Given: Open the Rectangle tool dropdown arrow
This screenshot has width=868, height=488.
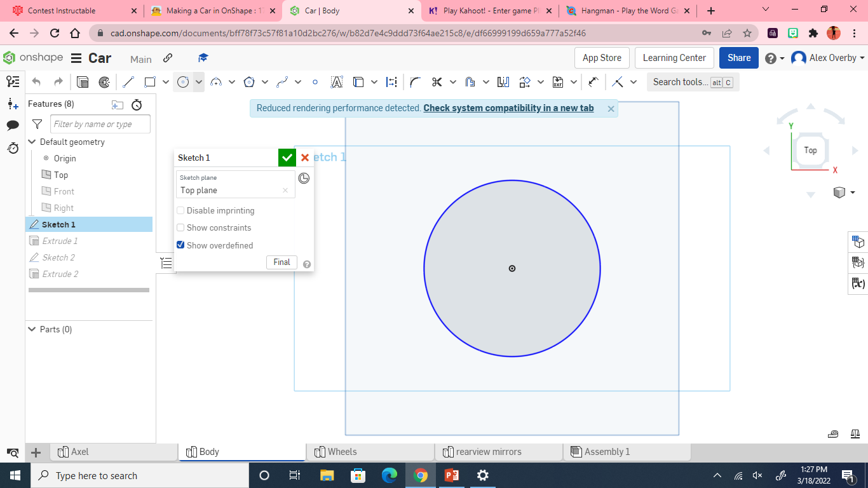Looking at the screenshot, I should click(165, 82).
